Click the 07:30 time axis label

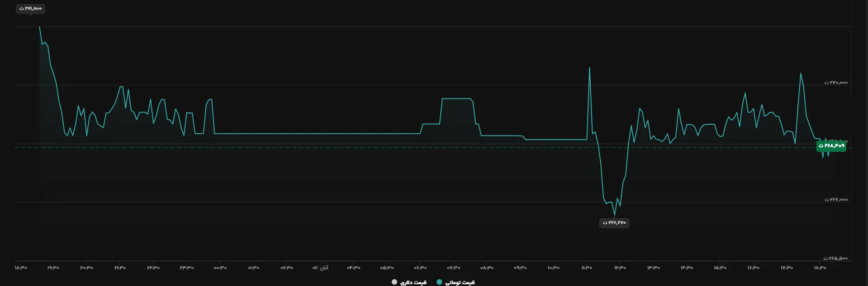454,268
